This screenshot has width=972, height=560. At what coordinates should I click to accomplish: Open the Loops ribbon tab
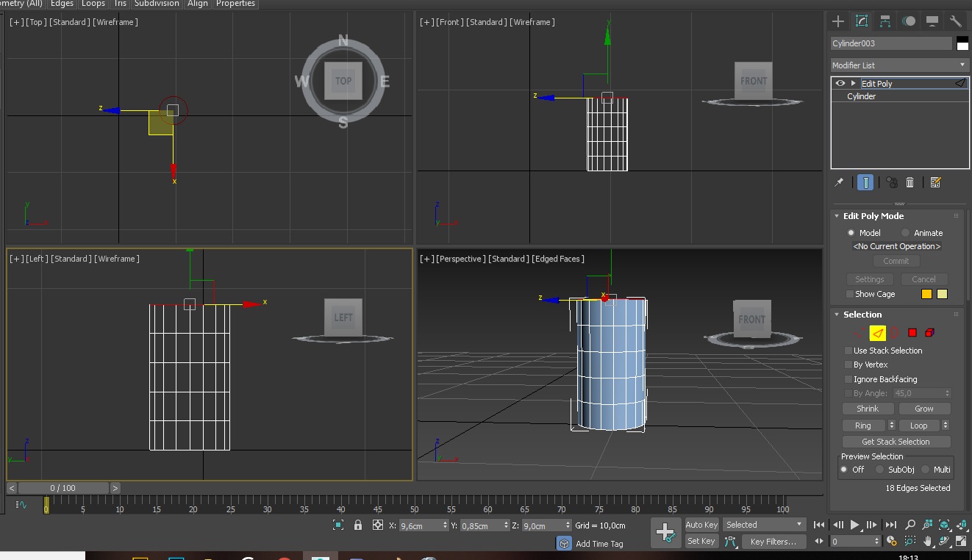[x=93, y=4]
